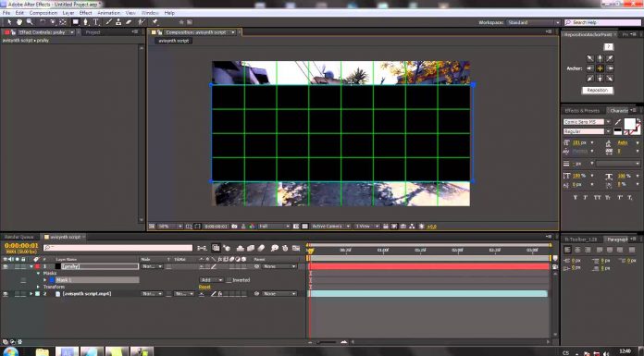Image resolution: width=644 pixels, height=356 pixels.
Task: Click the Reset link for Transform
Action: point(204,287)
